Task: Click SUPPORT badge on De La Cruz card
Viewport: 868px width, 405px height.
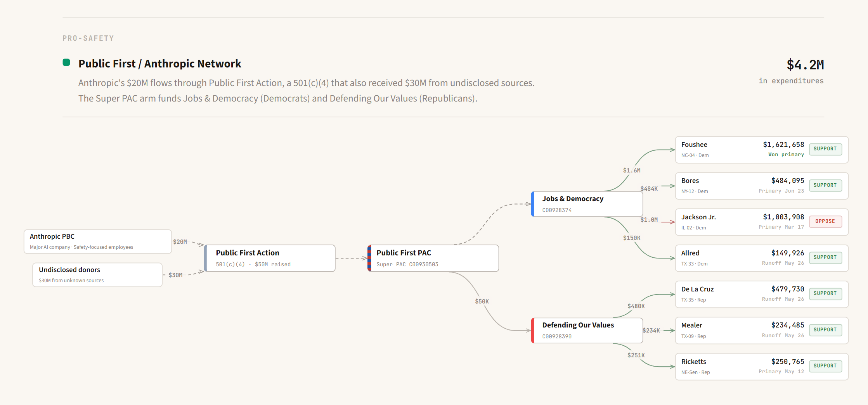Action: tap(825, 293)
